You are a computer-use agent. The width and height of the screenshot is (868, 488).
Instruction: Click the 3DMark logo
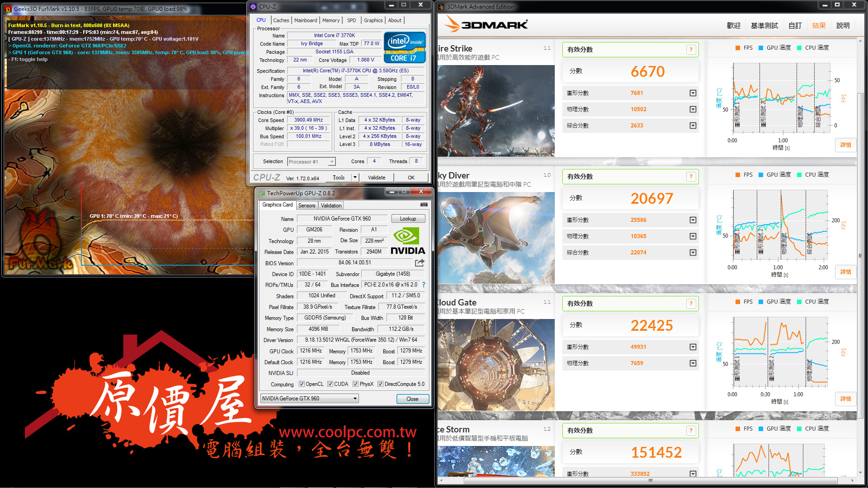pyautogui.click(x=486, y=24)
